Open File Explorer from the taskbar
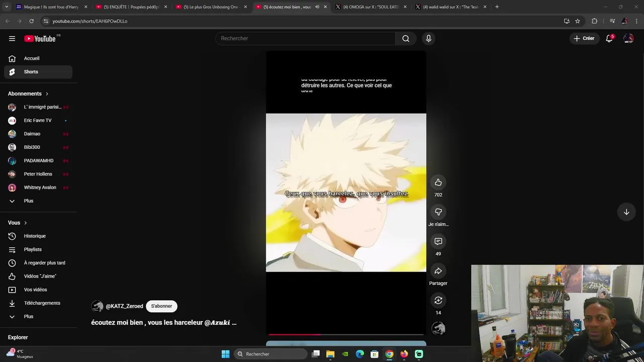This screenshot has height=362, width=644. [x=330, y=354]
